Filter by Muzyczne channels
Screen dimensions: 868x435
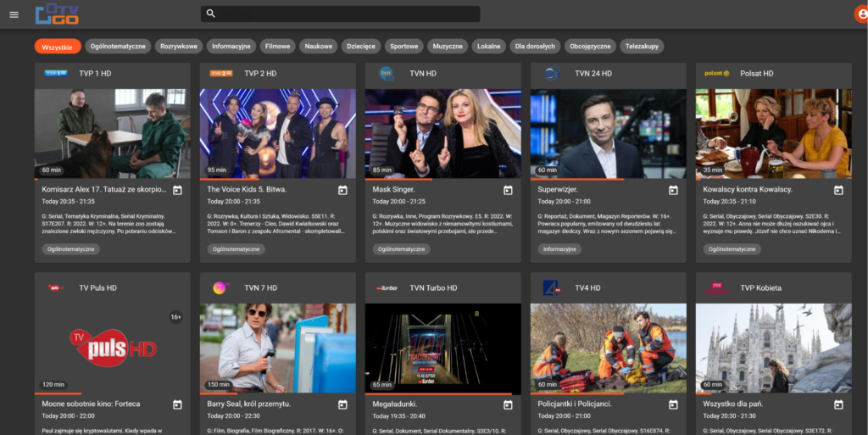[448, 47]
